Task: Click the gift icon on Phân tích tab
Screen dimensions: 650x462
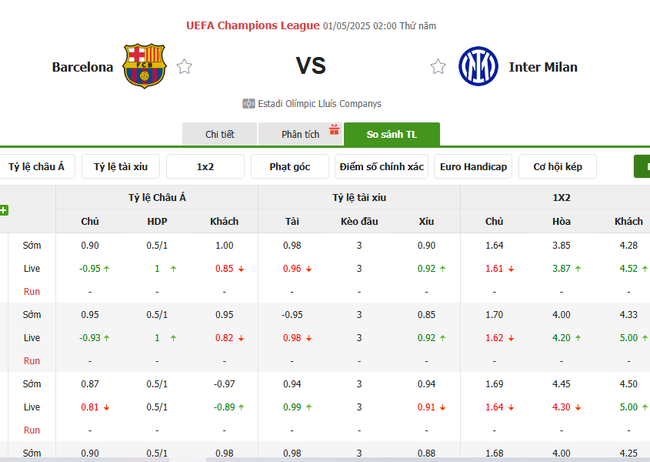Action: pos(336,127)
